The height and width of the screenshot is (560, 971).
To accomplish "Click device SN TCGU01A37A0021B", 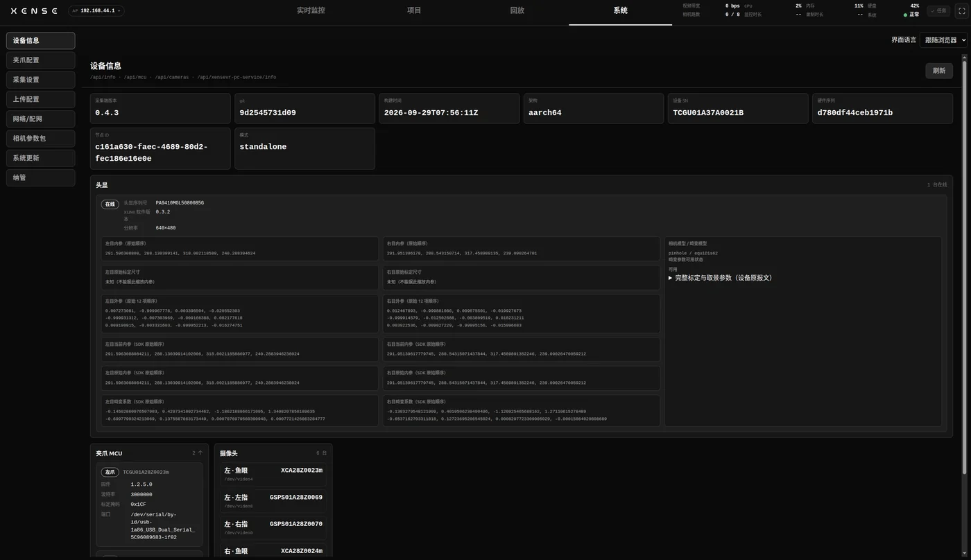I will point(708,113).
